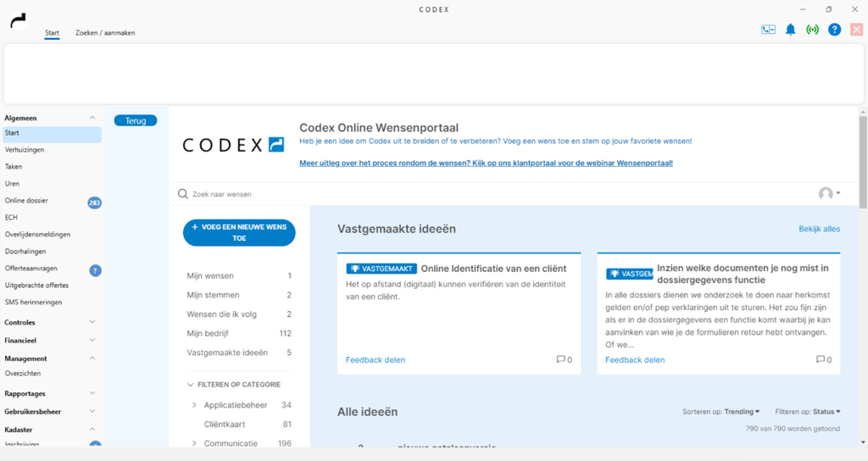Viewport: 868px width, 461px height.
Task: Click the green connection status icon
Action: coord(812,30)
